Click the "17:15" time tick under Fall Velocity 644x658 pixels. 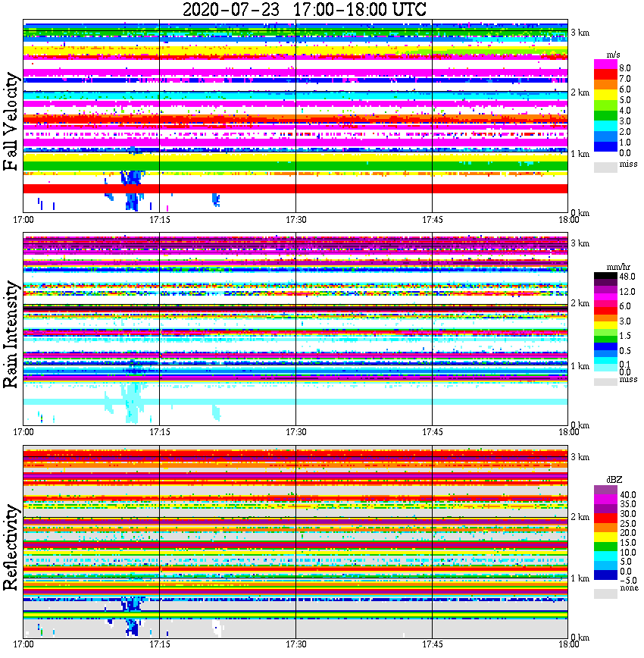coord(160,220)
